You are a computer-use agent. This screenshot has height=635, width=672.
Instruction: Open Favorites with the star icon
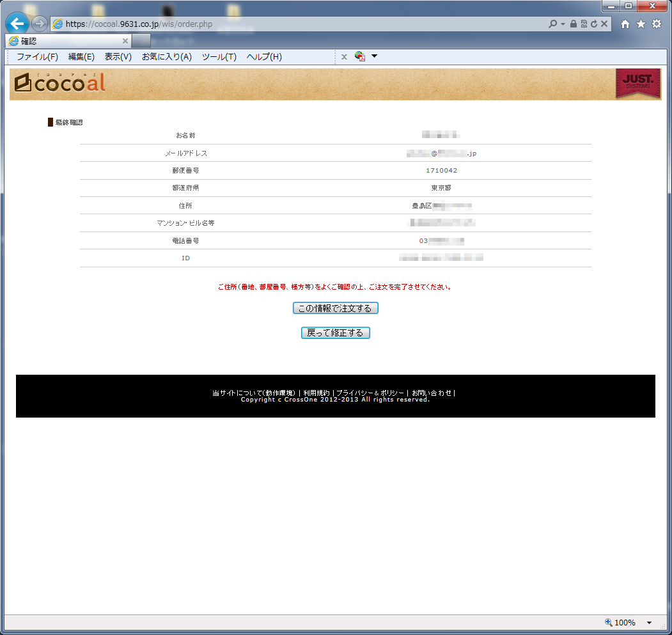(641, 24)
